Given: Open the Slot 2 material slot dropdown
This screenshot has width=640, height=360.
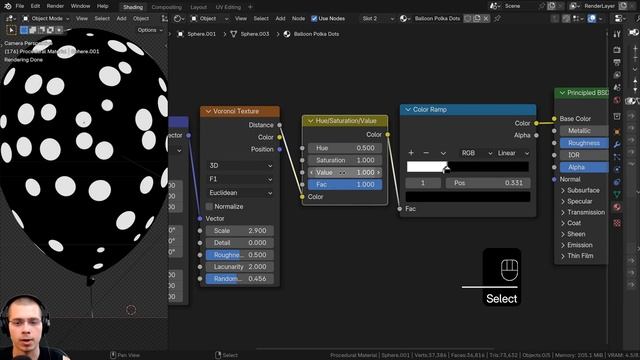Looking at the screenshot, I should pyautogui.click(x=378, y=18).
